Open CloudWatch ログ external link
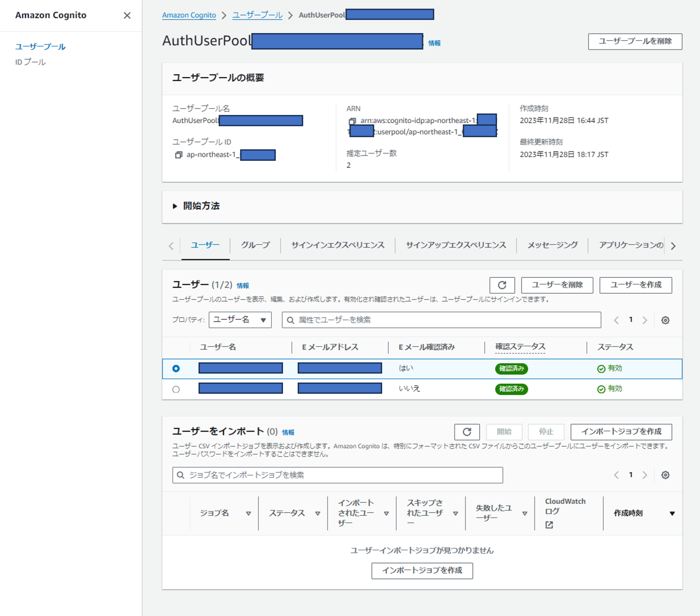The height and width of the screenshot is (616, 700). (549, 524)
